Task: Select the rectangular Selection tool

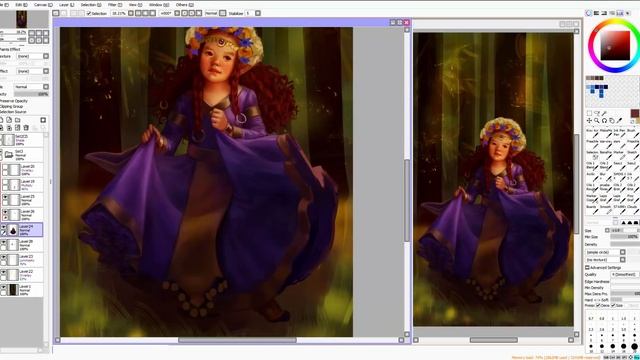Action: tap(589, 113)
